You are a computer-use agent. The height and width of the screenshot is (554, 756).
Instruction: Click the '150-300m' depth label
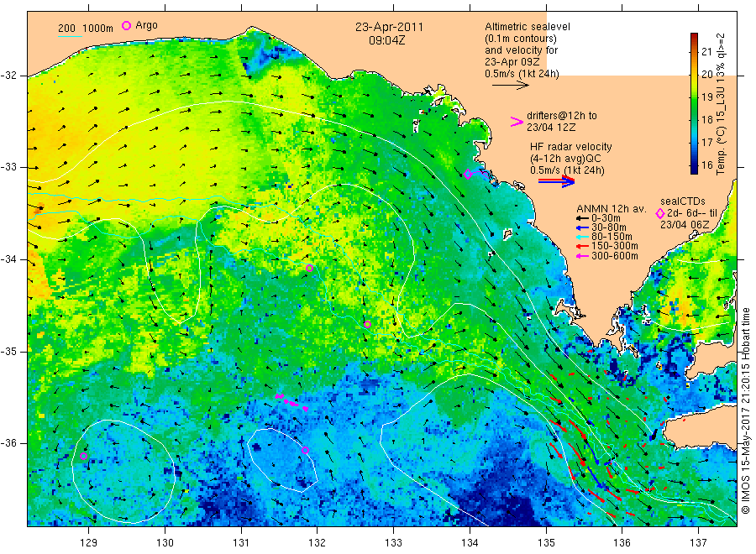(615, 246)
